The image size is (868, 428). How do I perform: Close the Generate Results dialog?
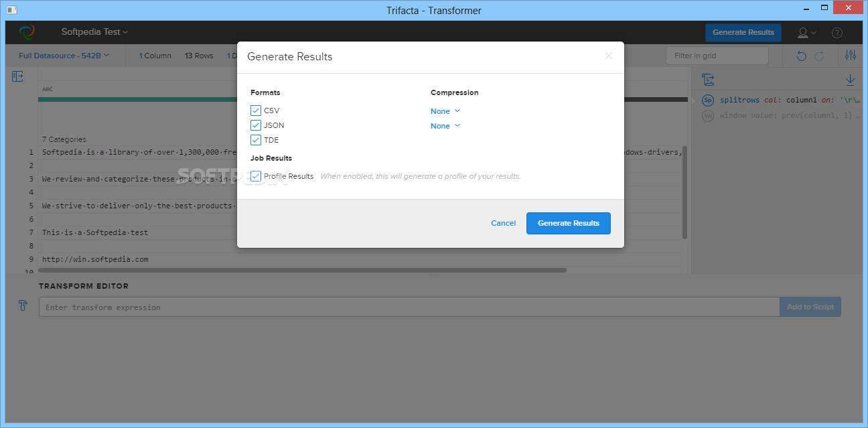[608, 56]
